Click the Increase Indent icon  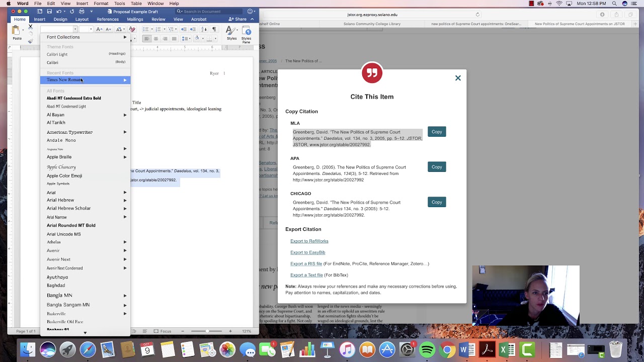192,29
